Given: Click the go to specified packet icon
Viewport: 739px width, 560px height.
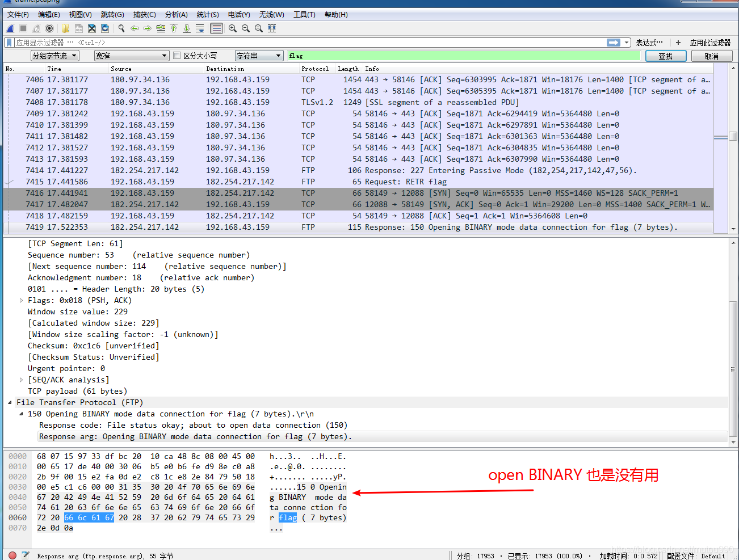Looking at the screenshot, I should (x=161, y=28).
